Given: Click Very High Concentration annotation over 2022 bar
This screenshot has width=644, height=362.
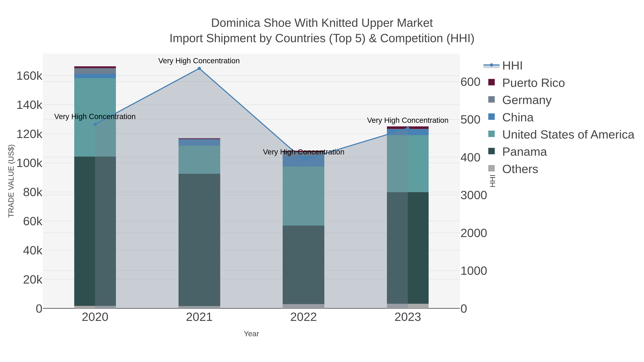Looking at the screenshot, I should 304,152.
